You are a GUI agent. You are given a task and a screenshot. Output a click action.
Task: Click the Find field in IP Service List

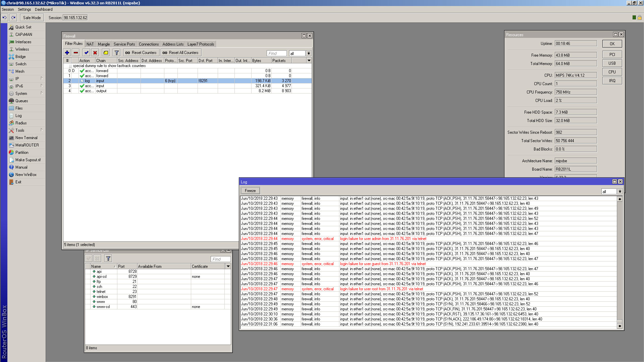221,259
